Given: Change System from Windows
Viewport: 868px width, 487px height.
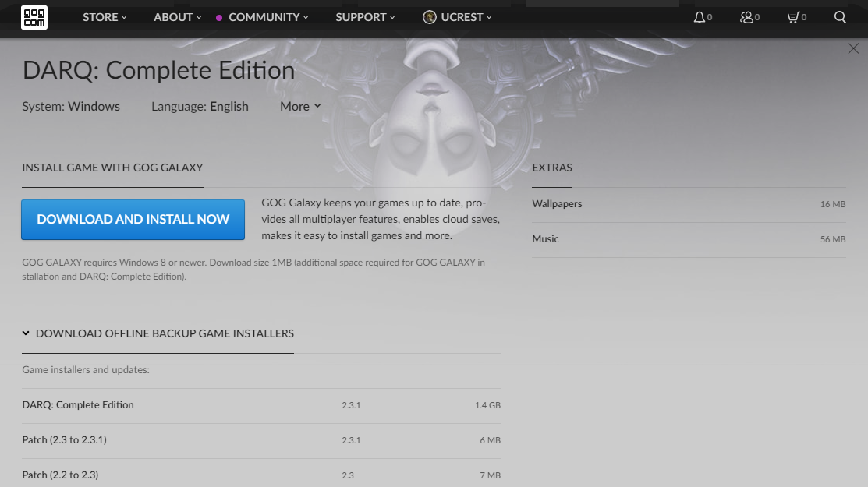Looking at the screenshot, I should point(71,106).
